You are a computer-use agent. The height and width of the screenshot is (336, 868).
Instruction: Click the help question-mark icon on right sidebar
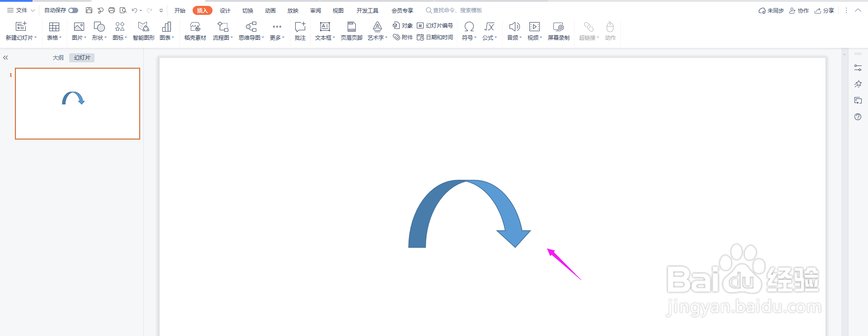point(858,117)
